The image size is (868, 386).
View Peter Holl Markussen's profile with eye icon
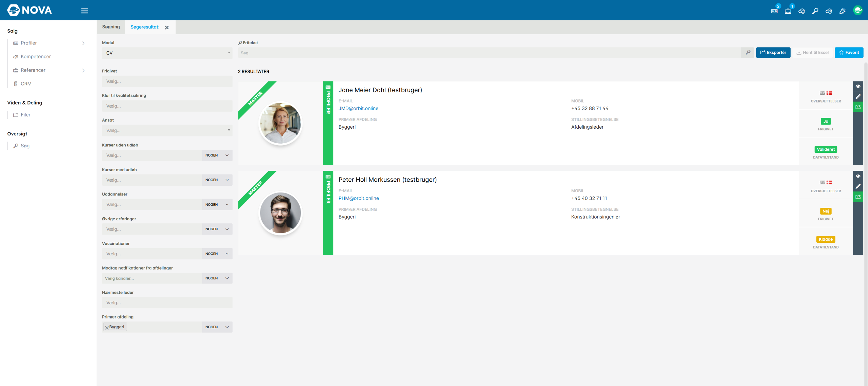point(858,176)
